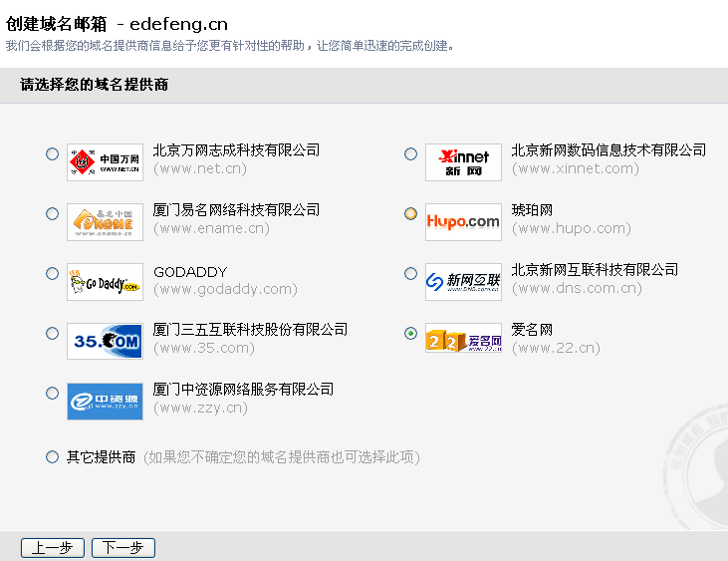The image size is (728, 561).
Task: Click the 请选择您的域名提供商 section heading
Action: pyautogui.click(x=95, y=85)
